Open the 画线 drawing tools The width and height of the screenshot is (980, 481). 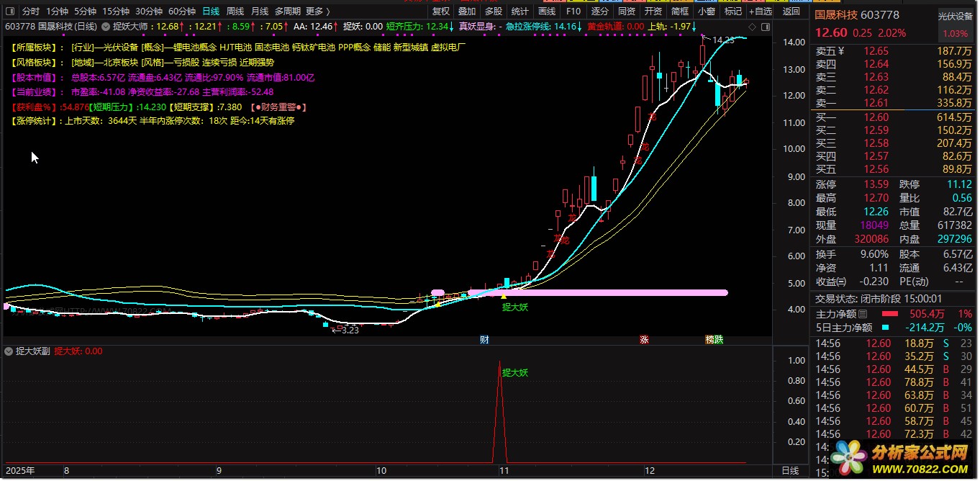click(x=547, y=12)
